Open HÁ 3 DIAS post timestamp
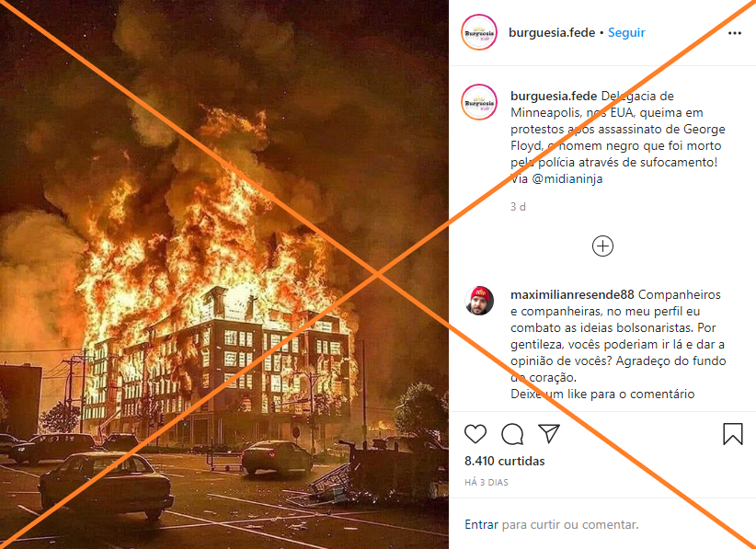Screen dimensions: 756x549 coord(486,482)
